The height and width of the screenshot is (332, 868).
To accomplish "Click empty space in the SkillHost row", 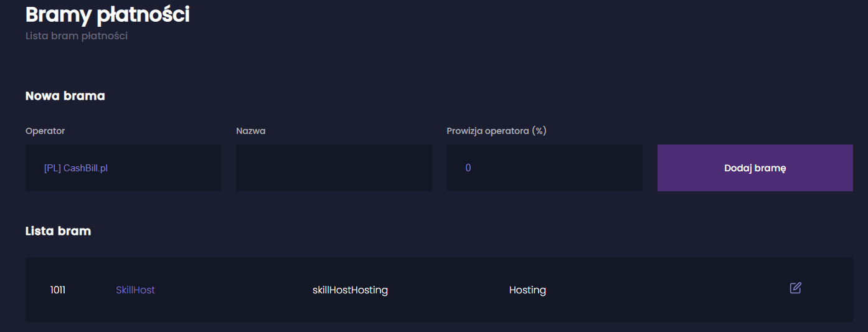I will 654,290.
